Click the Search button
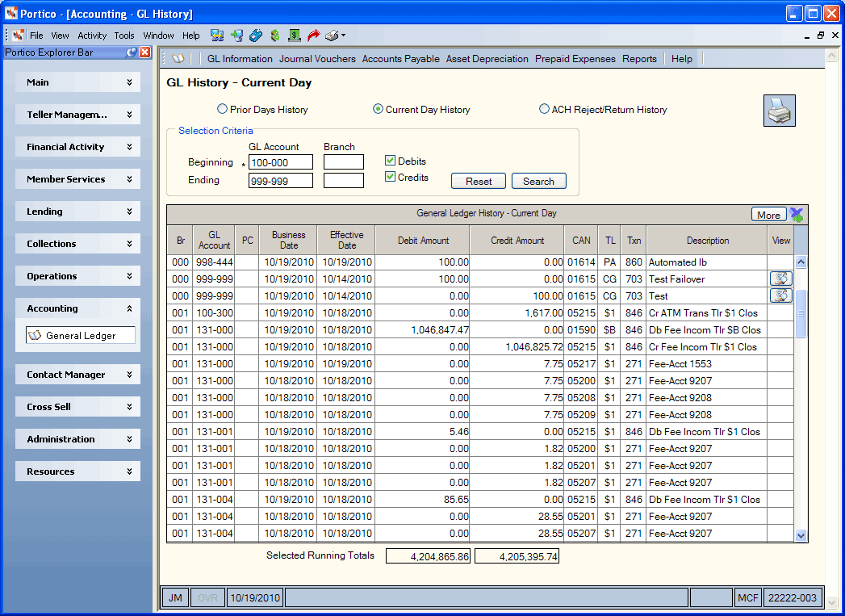Image resolution: width=845 pixels, height=616 pixels. [x=538, y=181]
